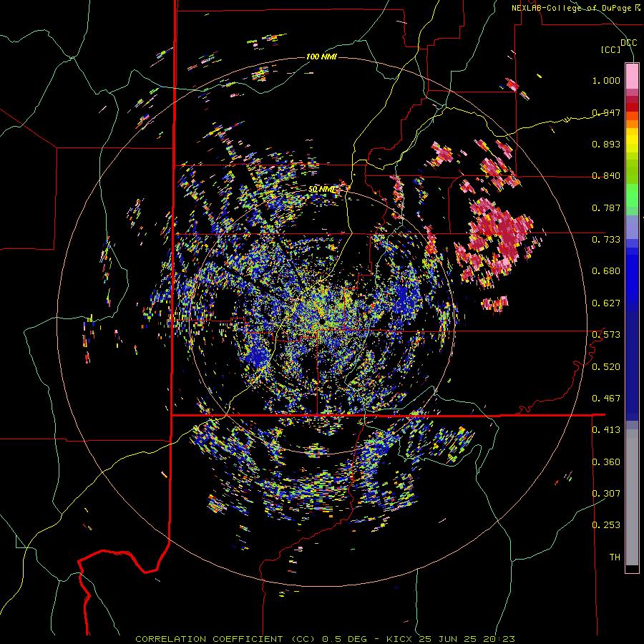Click the 1.000 legend value
Screen dimensions: 644x644
[x=606, y=80]
